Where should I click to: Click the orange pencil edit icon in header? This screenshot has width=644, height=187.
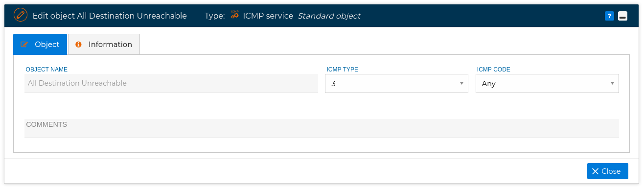[21, 16]
